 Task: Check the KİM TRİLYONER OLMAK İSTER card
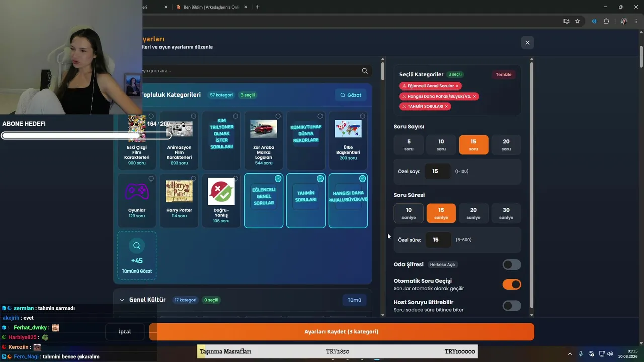click(221, 140)
